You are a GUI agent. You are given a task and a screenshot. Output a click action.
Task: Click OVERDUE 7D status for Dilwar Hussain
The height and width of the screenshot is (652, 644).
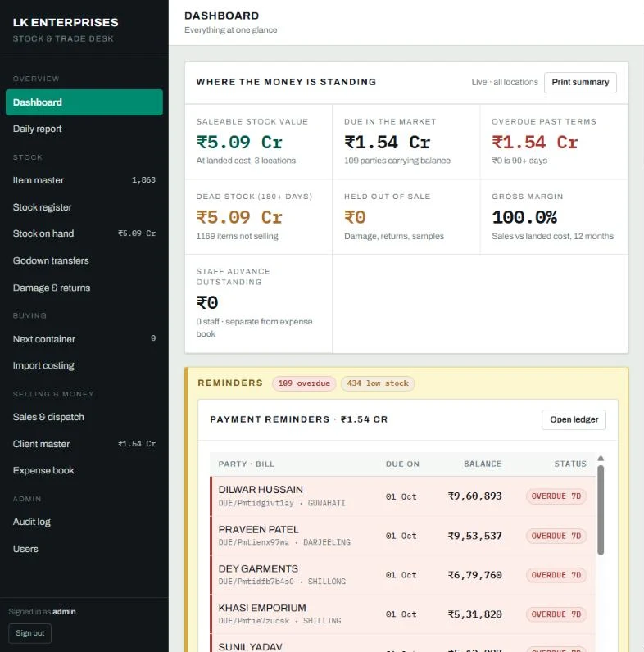pos(556,496)
